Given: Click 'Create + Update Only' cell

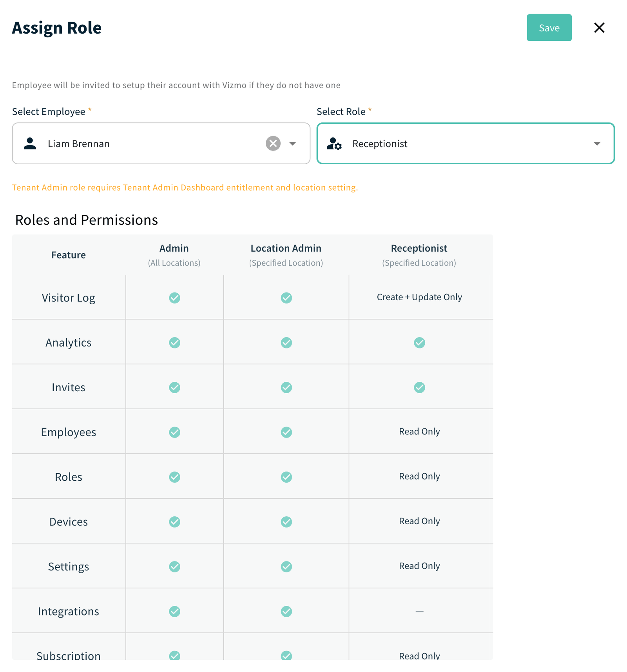Looking at the screenshot, I should tap(419, 297).
